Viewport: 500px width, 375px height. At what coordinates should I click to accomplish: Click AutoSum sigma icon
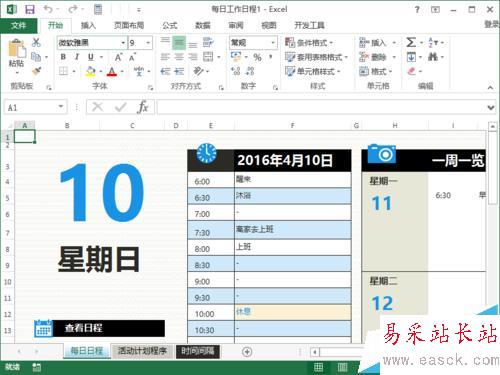point(411,42)
